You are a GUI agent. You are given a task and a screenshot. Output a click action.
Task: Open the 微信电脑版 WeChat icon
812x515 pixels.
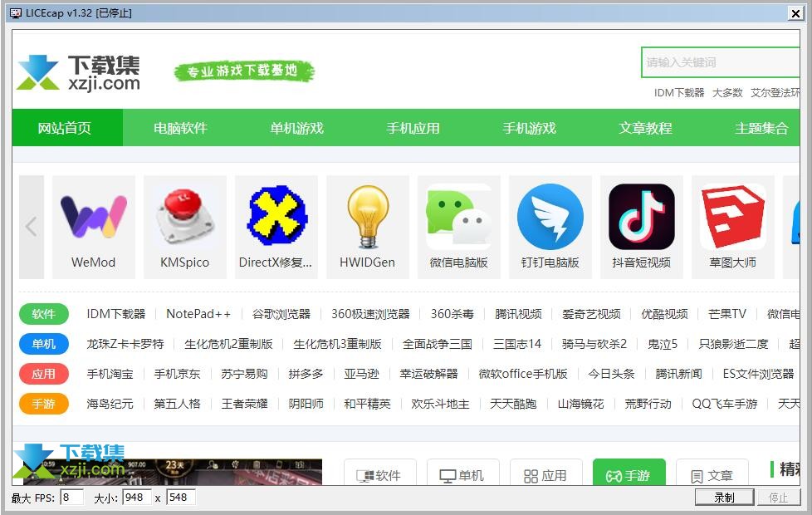tap(459, 217)
